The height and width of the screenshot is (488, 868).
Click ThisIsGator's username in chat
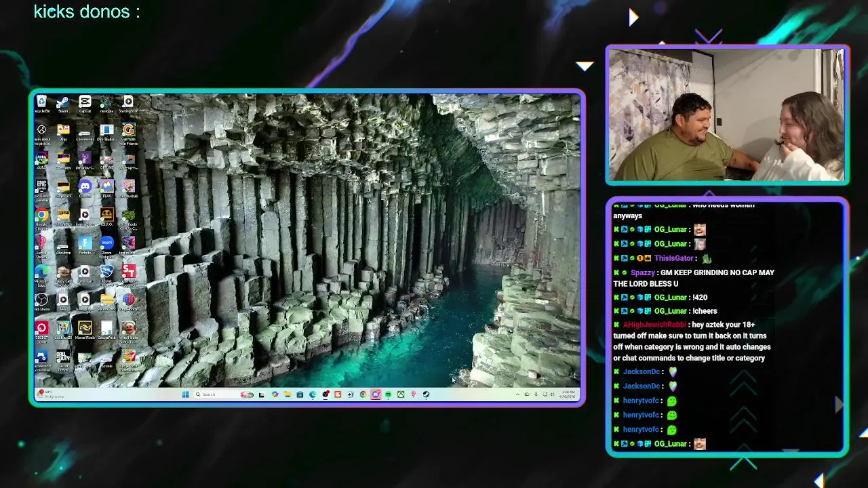pos(673,258)
